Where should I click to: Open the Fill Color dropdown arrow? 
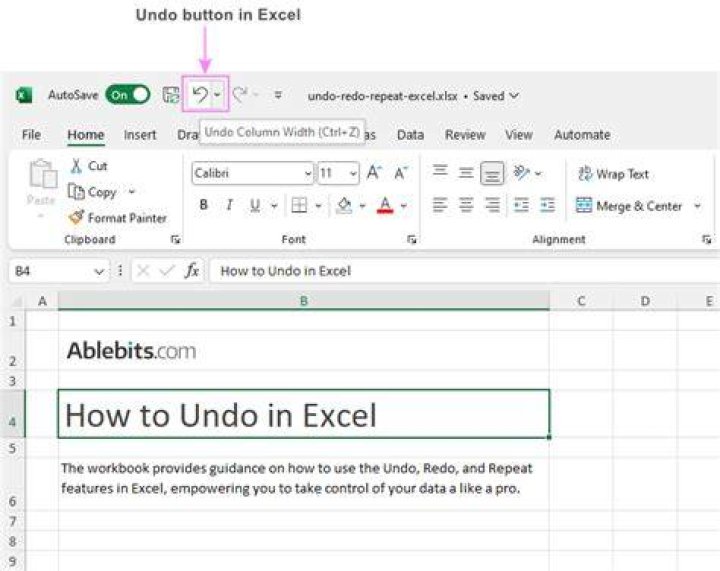click(362, 205)
